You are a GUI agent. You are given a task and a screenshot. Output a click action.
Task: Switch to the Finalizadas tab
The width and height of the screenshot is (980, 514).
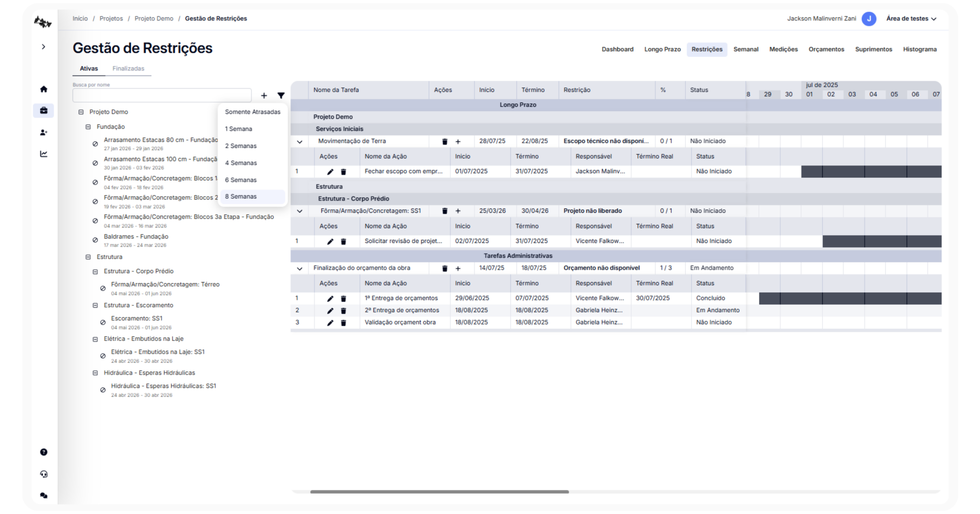pos(128,69)
